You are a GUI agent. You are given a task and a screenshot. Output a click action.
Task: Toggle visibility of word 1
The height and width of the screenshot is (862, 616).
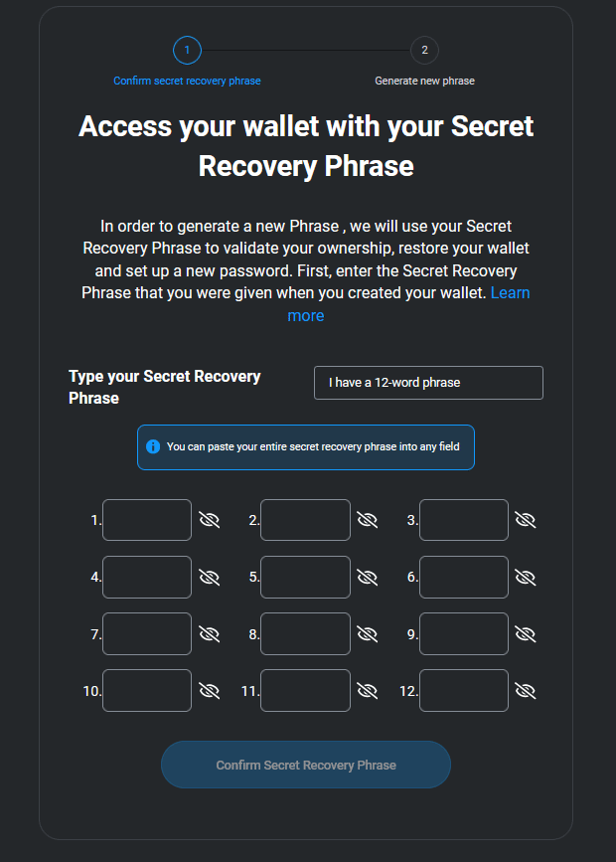(209, 520)
